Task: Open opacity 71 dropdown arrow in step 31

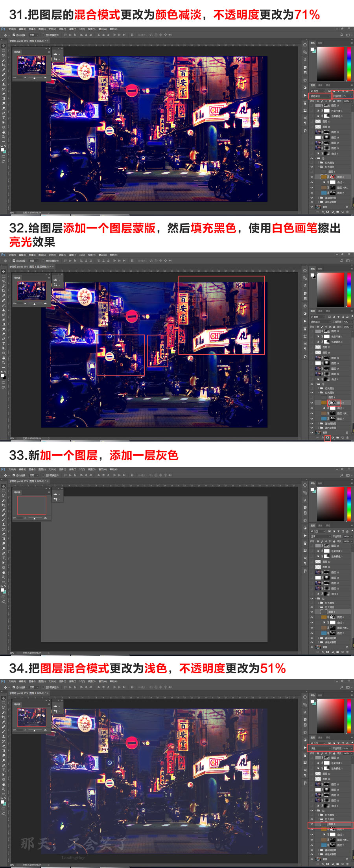Action: [x=352, y=96]
